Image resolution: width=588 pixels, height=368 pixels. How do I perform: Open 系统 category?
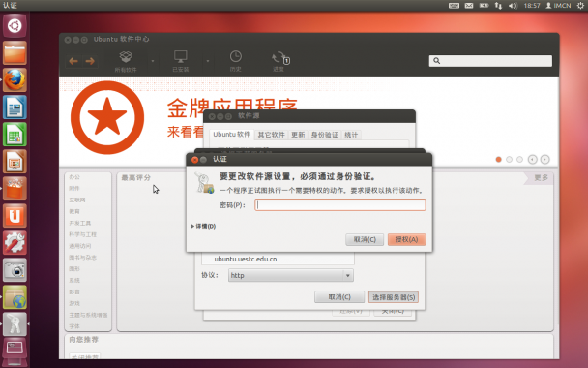click(x=74, y=280)
